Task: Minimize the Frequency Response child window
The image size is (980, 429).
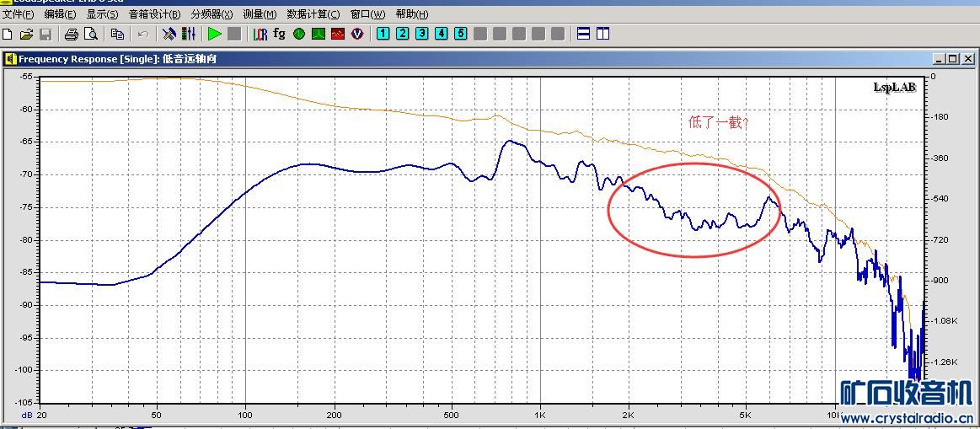Action: [x=939, y=59]
